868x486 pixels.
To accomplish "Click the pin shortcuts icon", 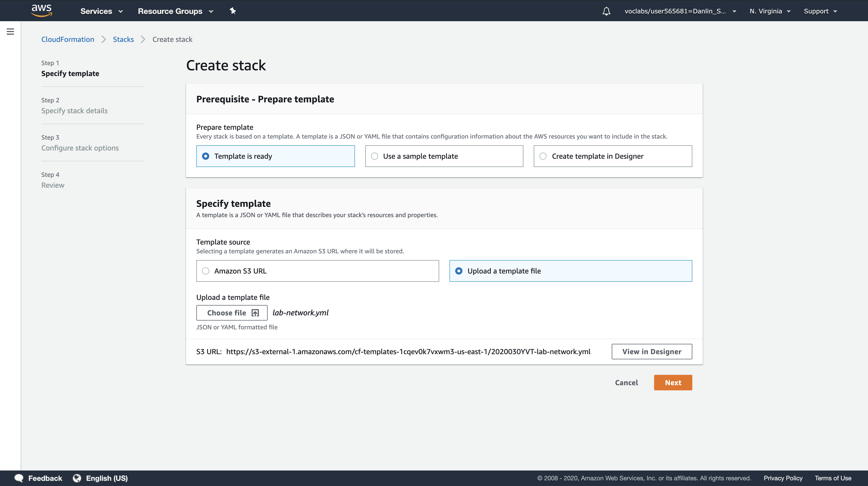I will coord(233,11).
